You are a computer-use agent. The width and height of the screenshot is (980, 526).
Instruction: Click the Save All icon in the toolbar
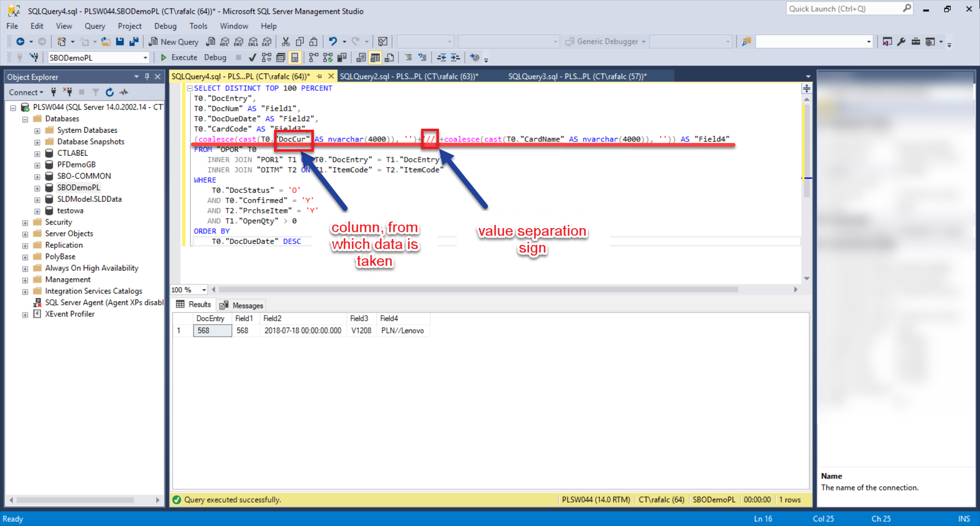(x=134, y=42)
